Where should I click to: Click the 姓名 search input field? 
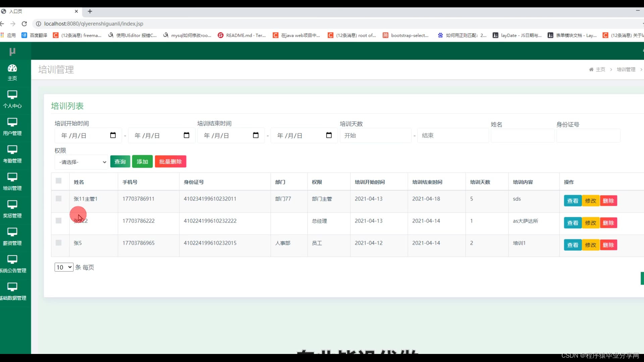point(522,136)
